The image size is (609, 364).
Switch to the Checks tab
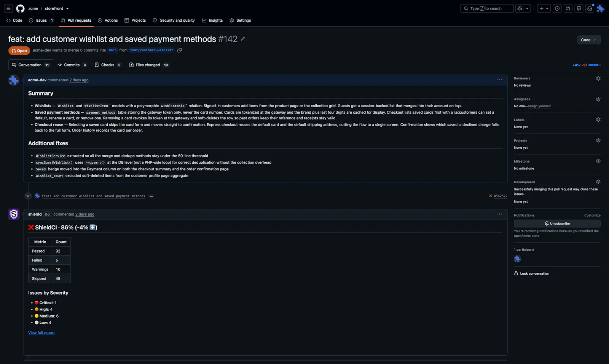(x=108, y=65)
